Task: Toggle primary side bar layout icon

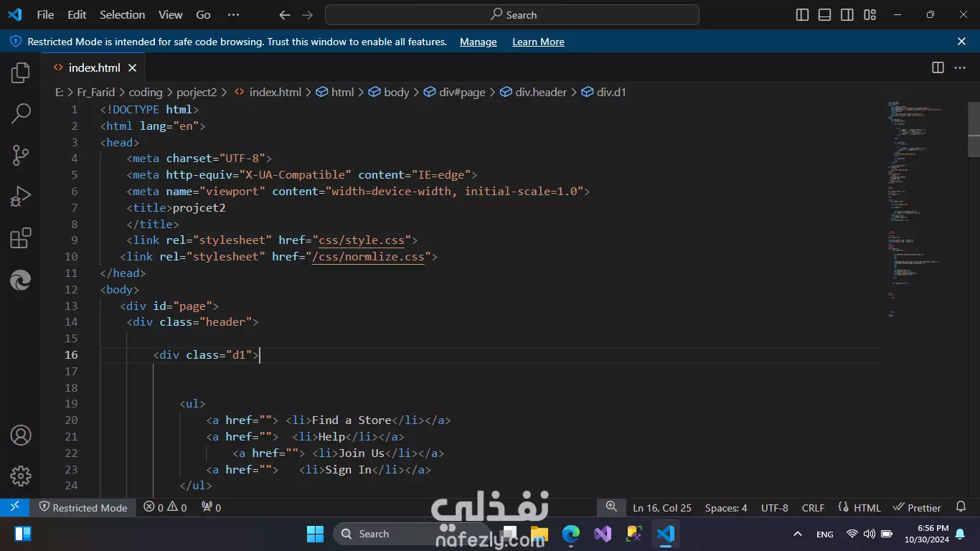Action: [803, 15]
